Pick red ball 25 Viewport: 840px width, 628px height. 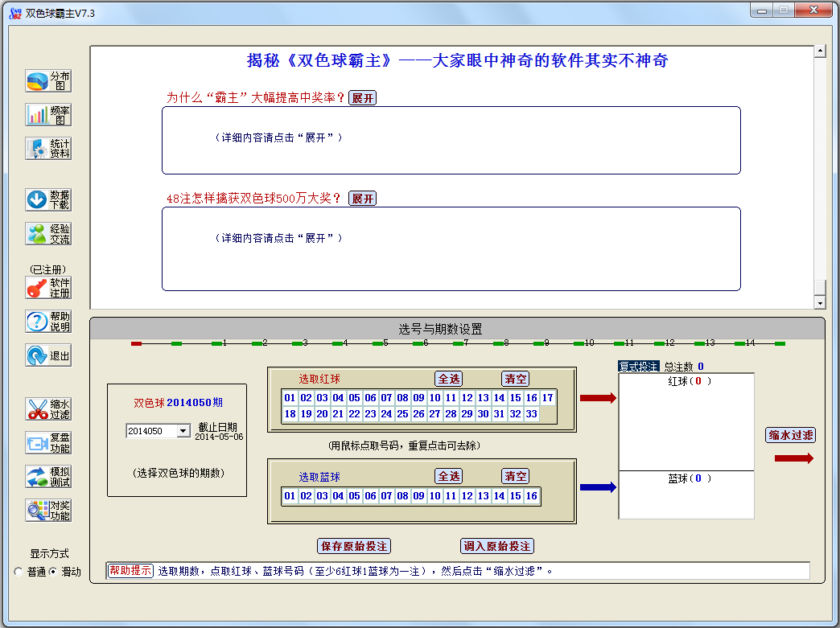(x=402, y=414)
